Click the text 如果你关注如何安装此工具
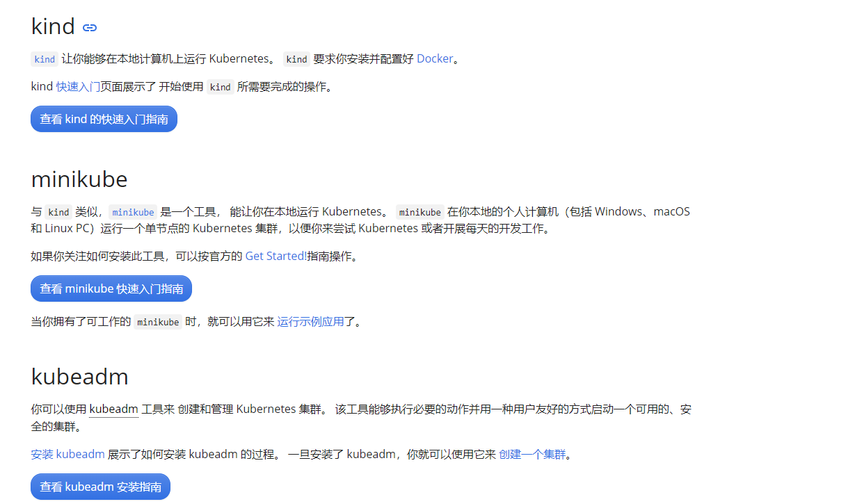 [x=98, y=256]
